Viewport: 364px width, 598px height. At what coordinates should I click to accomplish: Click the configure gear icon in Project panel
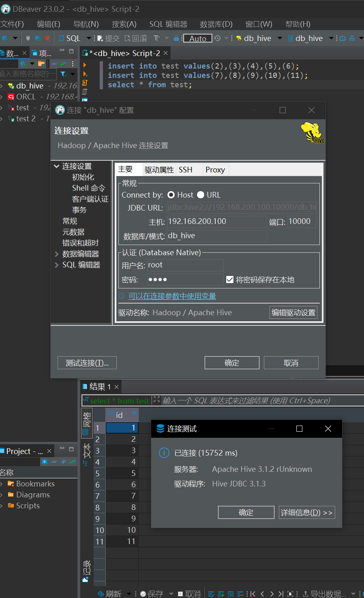tap(45, 462)
